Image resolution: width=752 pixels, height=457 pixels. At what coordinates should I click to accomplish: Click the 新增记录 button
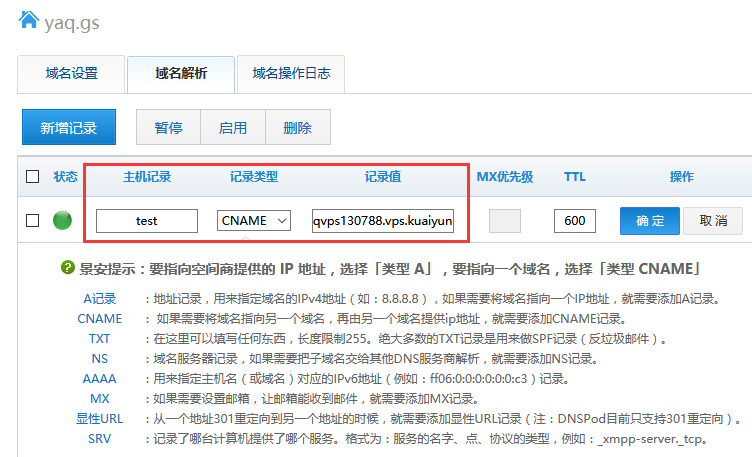click(69, 128)
